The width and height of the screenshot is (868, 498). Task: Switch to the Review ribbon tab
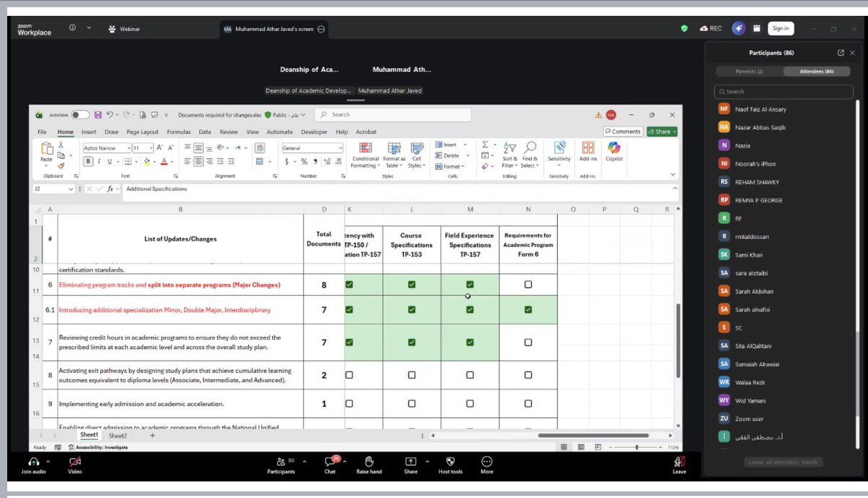[229, 132]
